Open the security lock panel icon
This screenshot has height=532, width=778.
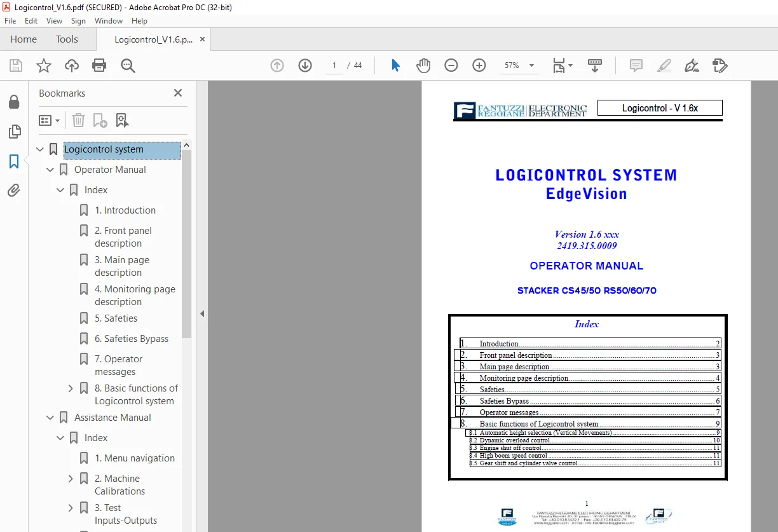tap(14, 102)
